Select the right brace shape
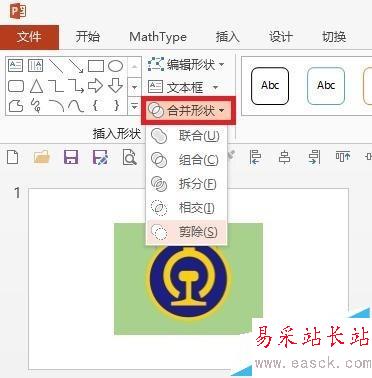Image resolution: width=372 pixels, height=378 pixels. (116, 106)
